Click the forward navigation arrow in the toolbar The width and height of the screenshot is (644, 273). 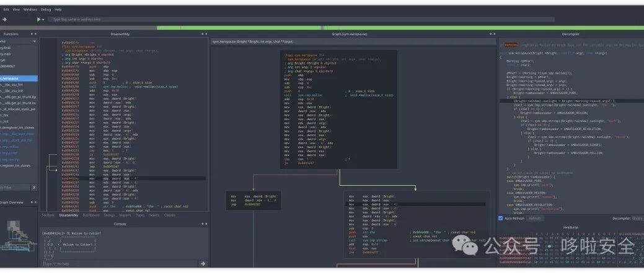[x=4, y=19]
